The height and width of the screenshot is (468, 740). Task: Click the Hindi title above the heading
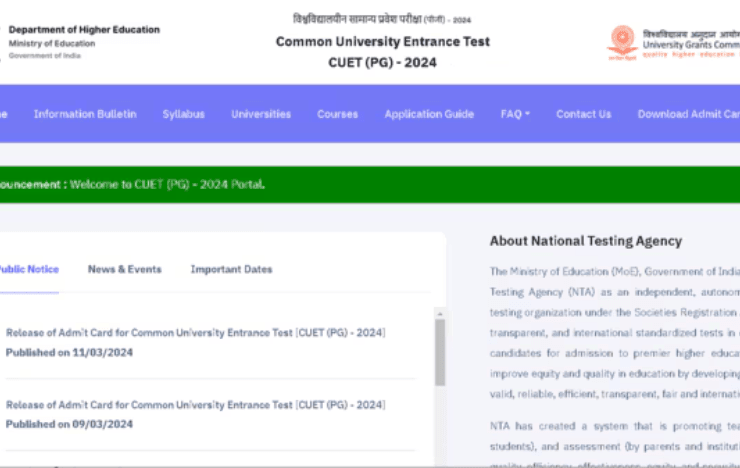click(382, 19)
